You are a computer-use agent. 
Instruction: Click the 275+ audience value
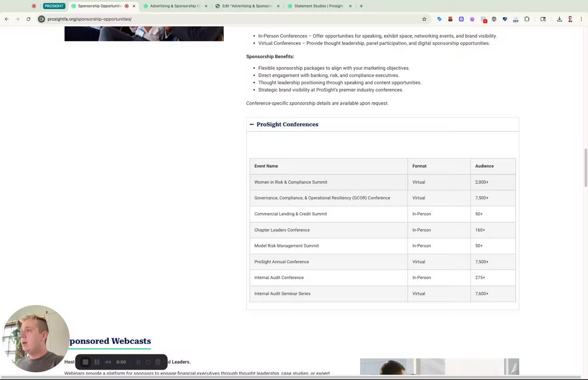point(480,278)
